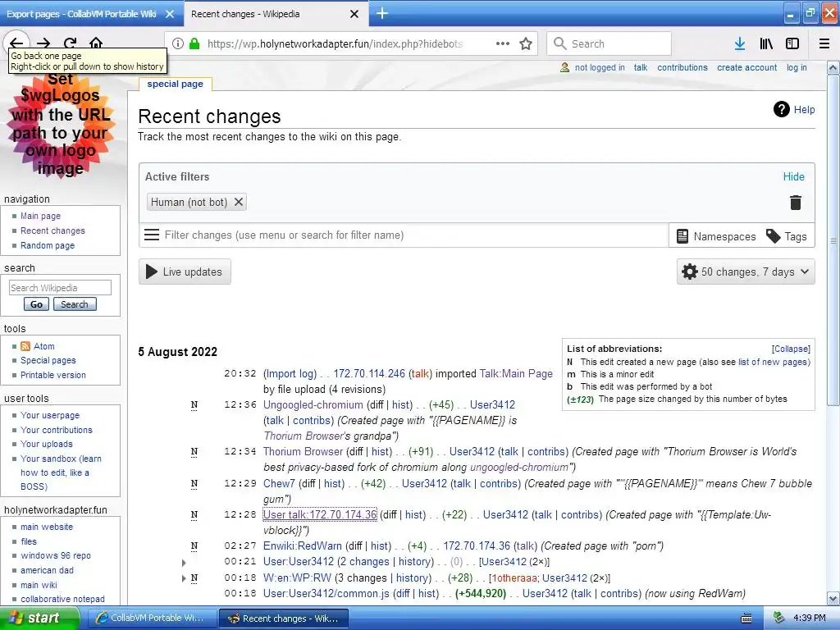
Task: Click the browser forward arrow
Action: tap(43, 43)
